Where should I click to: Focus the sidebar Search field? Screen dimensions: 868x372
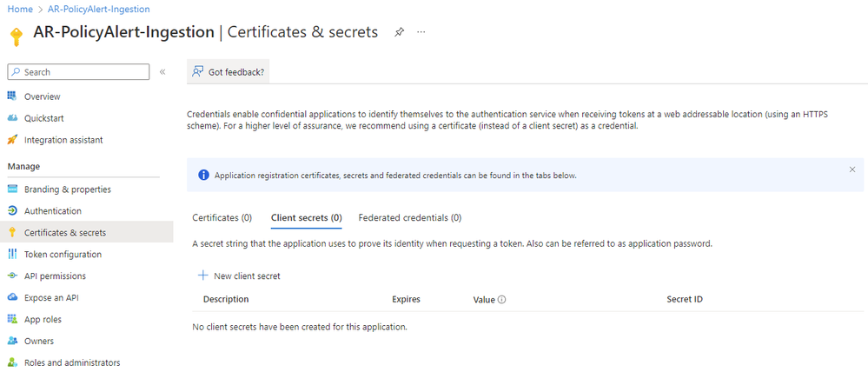[x=78, y=72]
